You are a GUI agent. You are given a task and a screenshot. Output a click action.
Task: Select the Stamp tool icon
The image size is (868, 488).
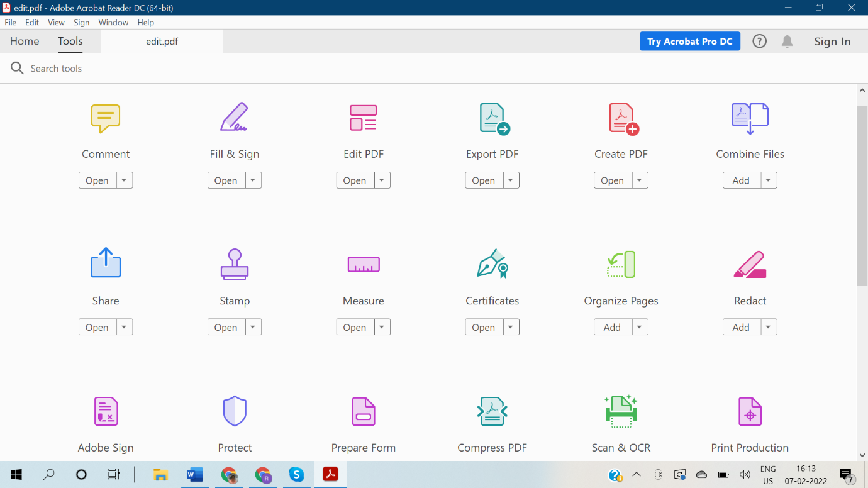click(235, 264)
